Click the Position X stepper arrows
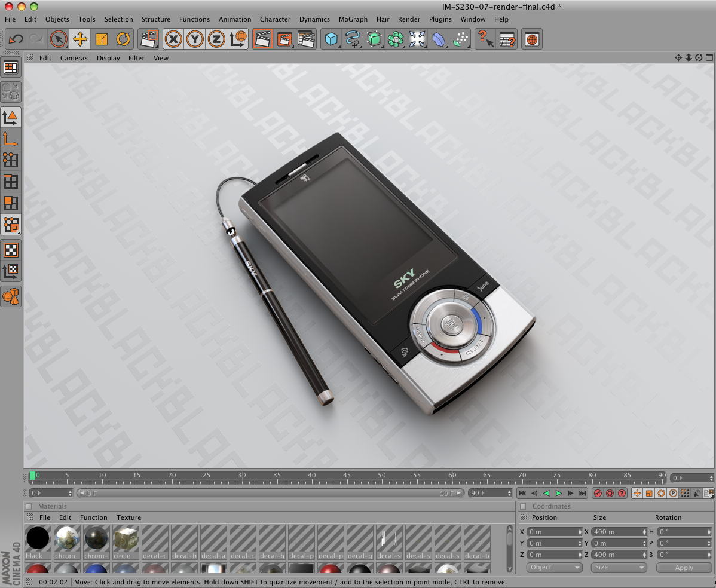Image resolution: width=716 pixels, height=588 pixels. click(x=580, y=532)
